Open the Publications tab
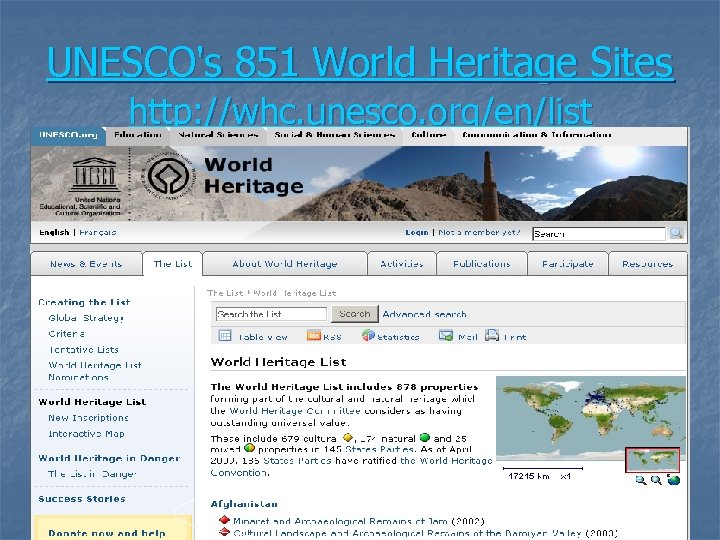720x540 pixels. 482,264
